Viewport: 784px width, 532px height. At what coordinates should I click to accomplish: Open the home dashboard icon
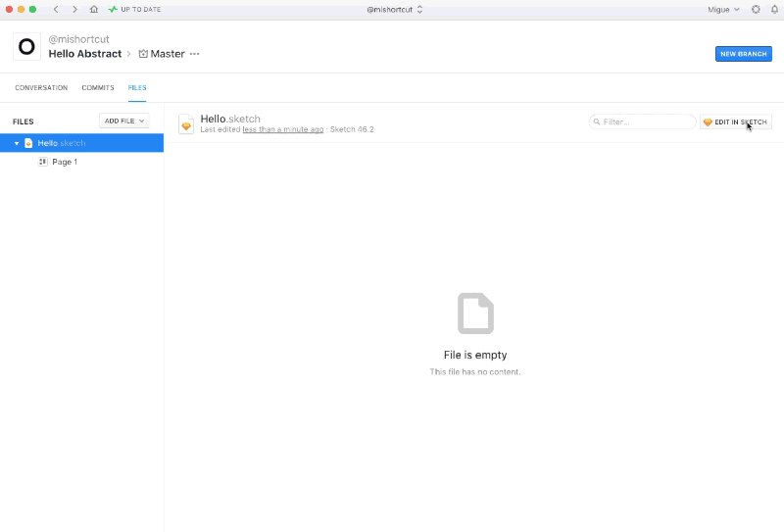(93, 9)
